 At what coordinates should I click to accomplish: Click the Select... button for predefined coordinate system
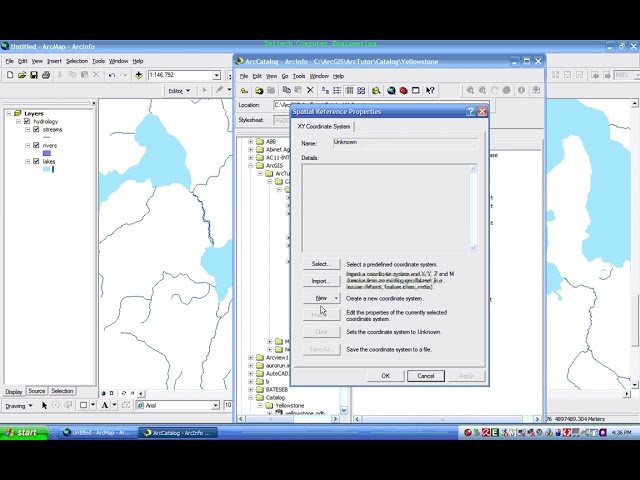321,264
